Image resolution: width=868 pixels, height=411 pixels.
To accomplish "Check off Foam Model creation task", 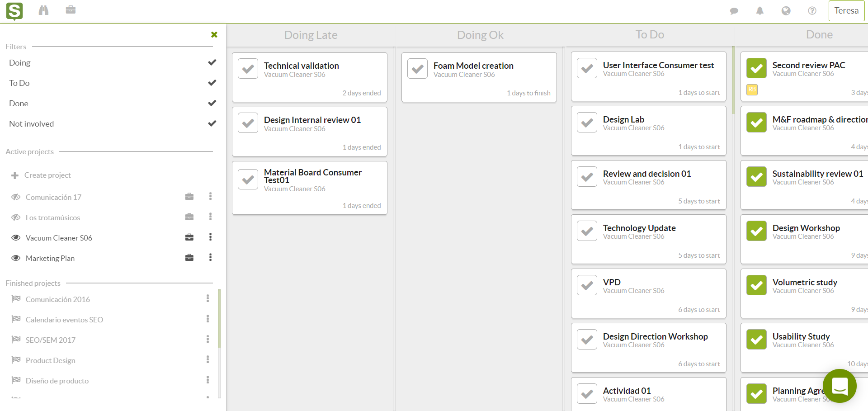I will (418, 69).
